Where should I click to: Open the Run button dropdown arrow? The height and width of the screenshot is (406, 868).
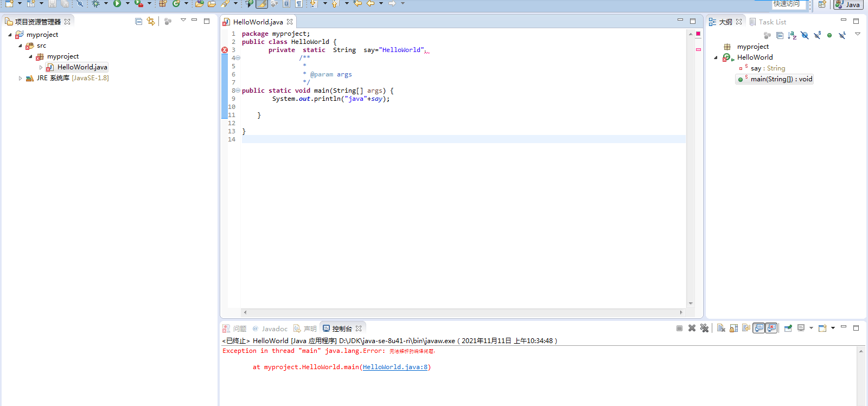point(127,4)
